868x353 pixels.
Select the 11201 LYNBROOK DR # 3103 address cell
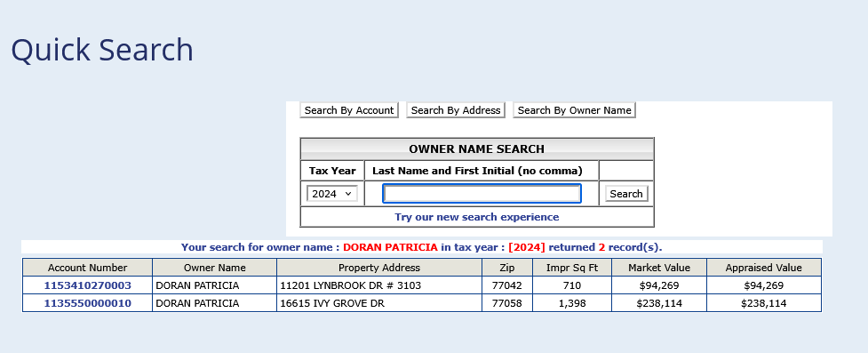tap(379, 285)
